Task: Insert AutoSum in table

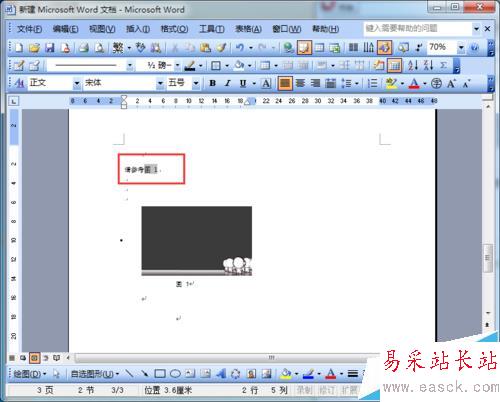Action: click(443, 66)
